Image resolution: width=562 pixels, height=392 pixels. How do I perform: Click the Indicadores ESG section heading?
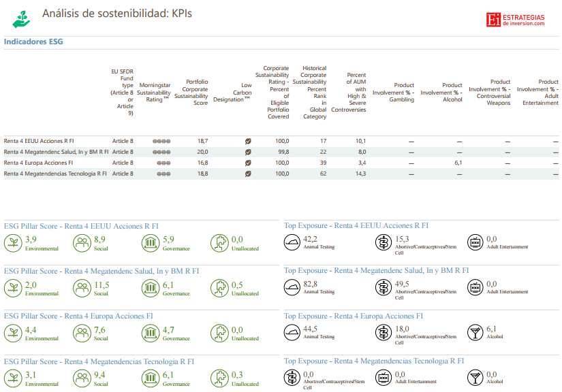pos(33,42)
